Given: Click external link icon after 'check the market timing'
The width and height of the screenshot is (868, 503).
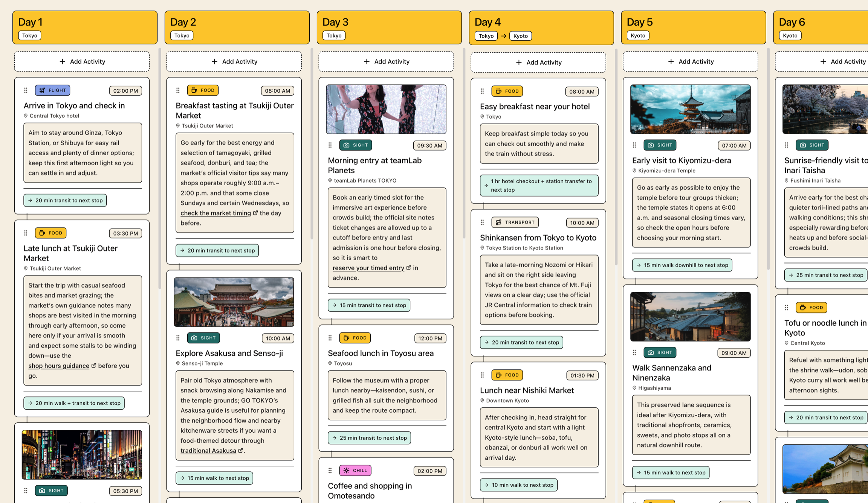Looking at the screenshot, I should (x=255, y=213).
